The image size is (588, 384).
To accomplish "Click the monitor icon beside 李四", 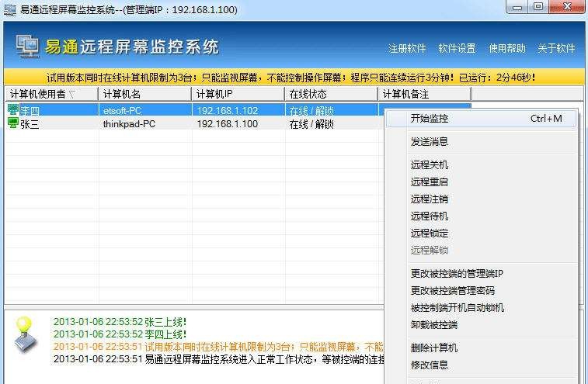I will click(x=13, y=109).
